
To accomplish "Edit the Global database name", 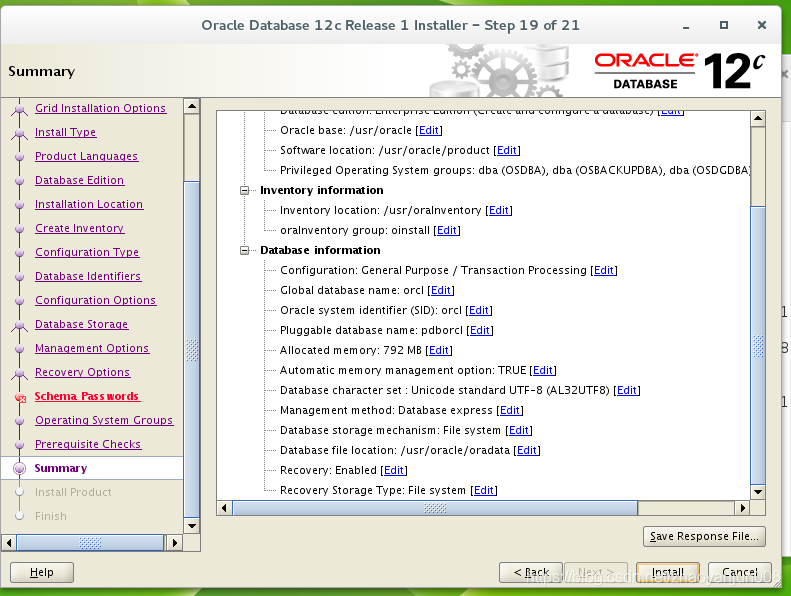I will click(440, 290).
